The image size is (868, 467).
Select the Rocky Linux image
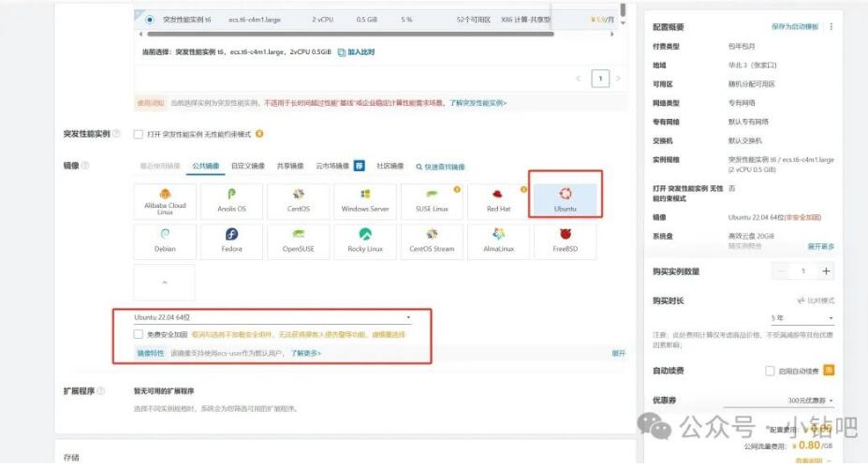click(x=365, y=241)
